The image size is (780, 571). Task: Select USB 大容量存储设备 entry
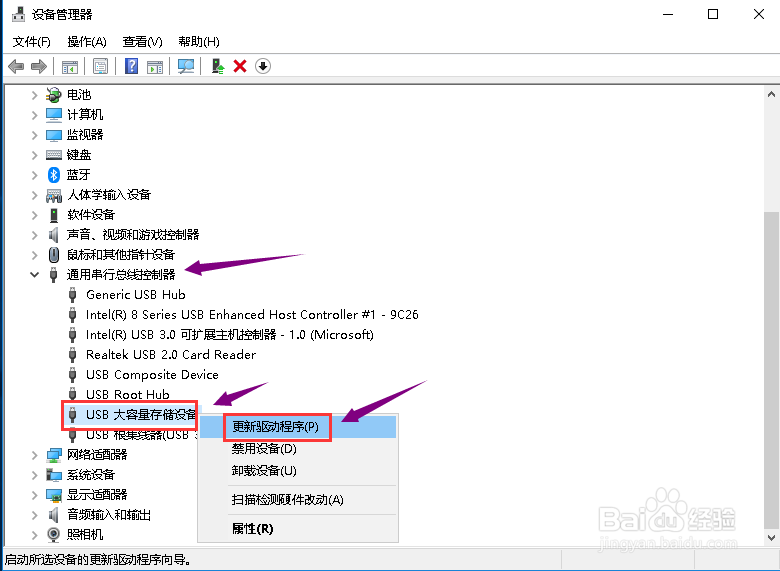(x=141, y=414)
